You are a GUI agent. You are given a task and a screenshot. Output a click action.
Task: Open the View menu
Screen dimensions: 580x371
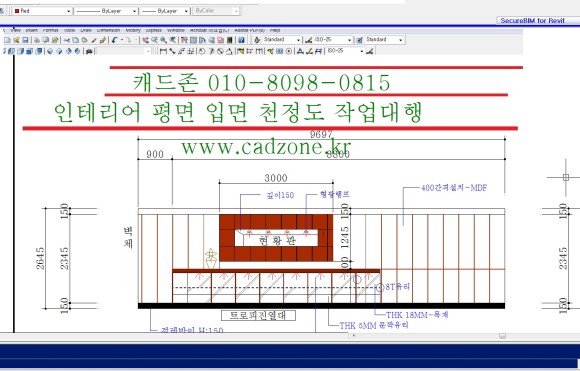point(15,30)
